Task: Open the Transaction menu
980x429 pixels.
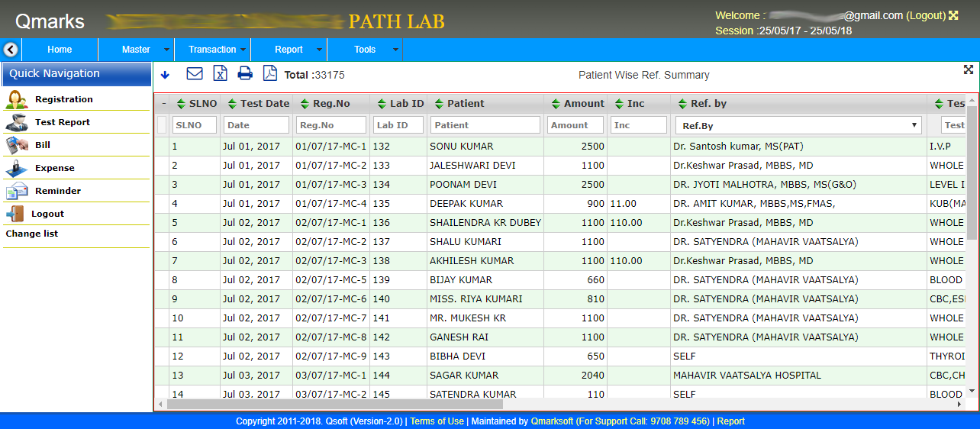Action: (x=212, y=50)
